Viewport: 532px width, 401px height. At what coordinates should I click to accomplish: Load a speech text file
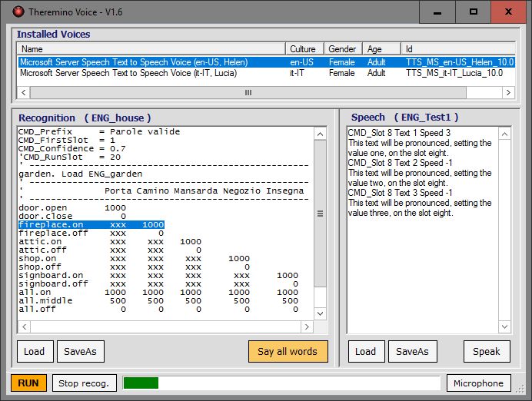365,351
